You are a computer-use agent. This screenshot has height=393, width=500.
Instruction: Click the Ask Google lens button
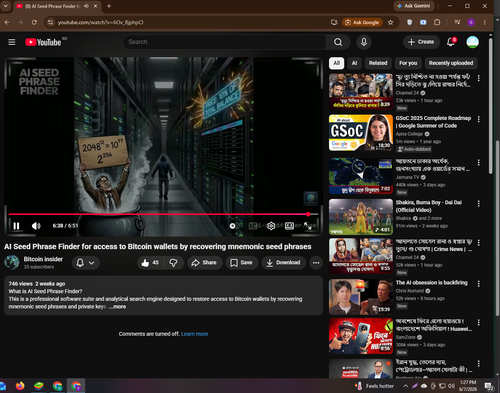coord(362,22)
